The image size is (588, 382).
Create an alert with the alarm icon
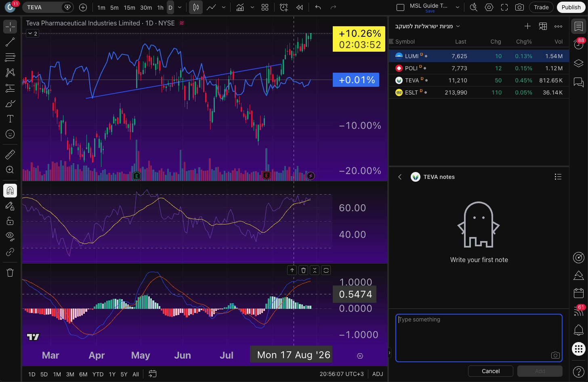tap(284, 7)
